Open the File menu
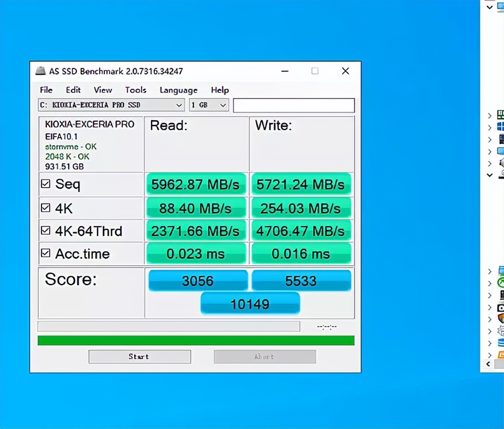504x429 pixels. click(x=46, y=90)
